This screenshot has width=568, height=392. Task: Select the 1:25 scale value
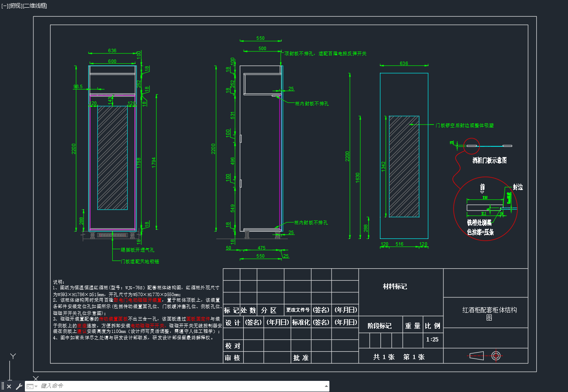tap(432, 339)
